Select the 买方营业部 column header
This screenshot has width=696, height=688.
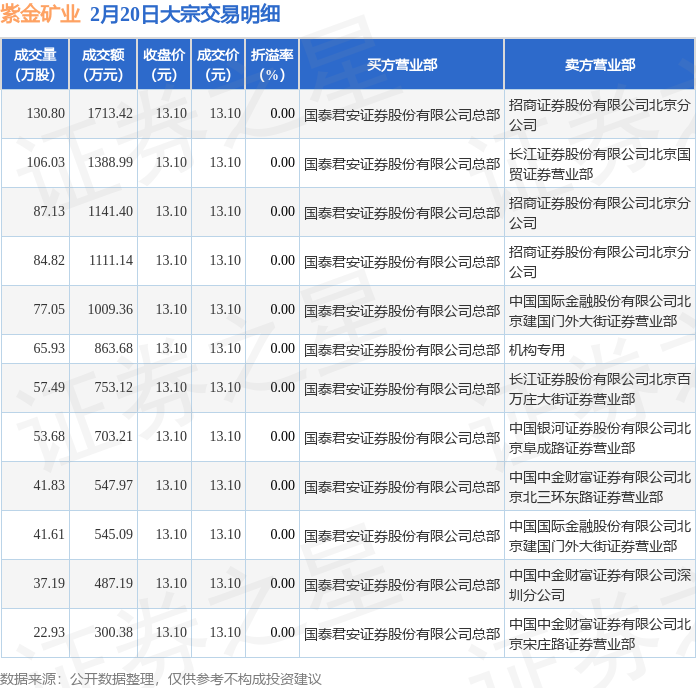402,65
